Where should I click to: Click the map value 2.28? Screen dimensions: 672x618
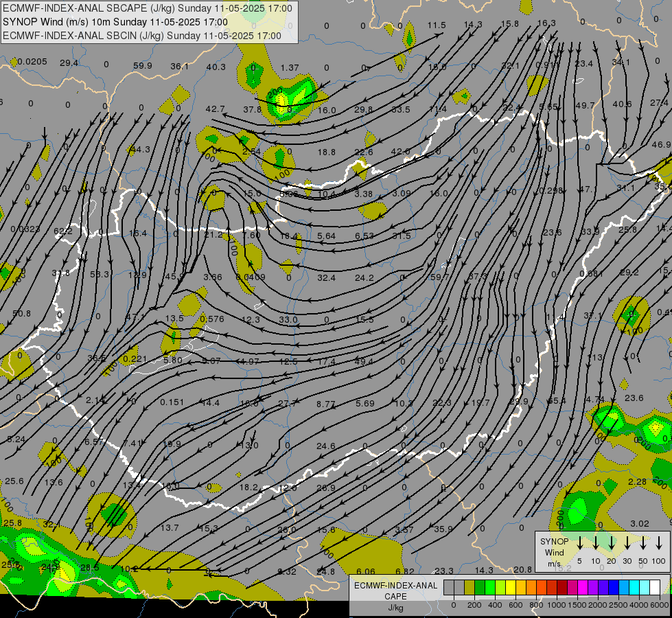tap(637, 482)
